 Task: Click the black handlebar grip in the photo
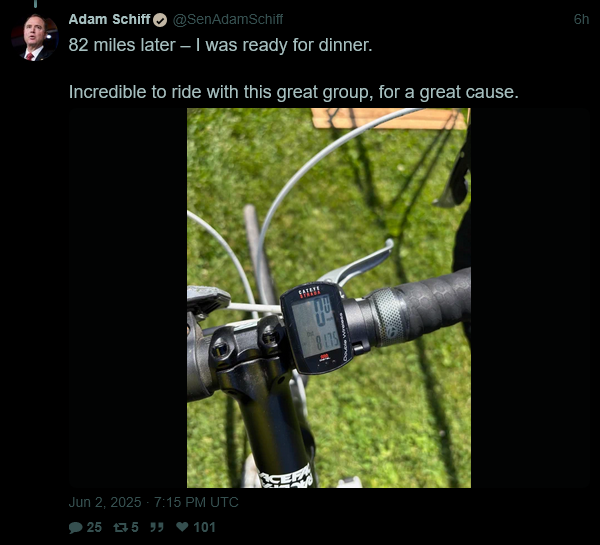[x=421, y=305]
